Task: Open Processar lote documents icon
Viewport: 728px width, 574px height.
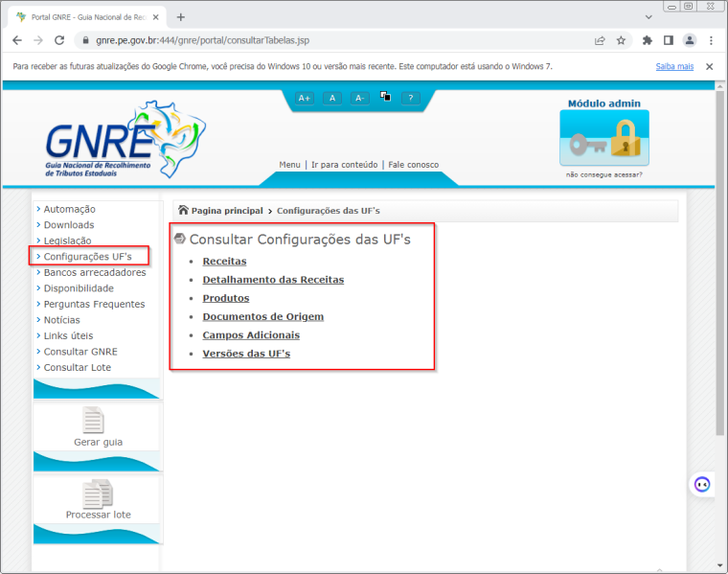Action: click(98, 494)
